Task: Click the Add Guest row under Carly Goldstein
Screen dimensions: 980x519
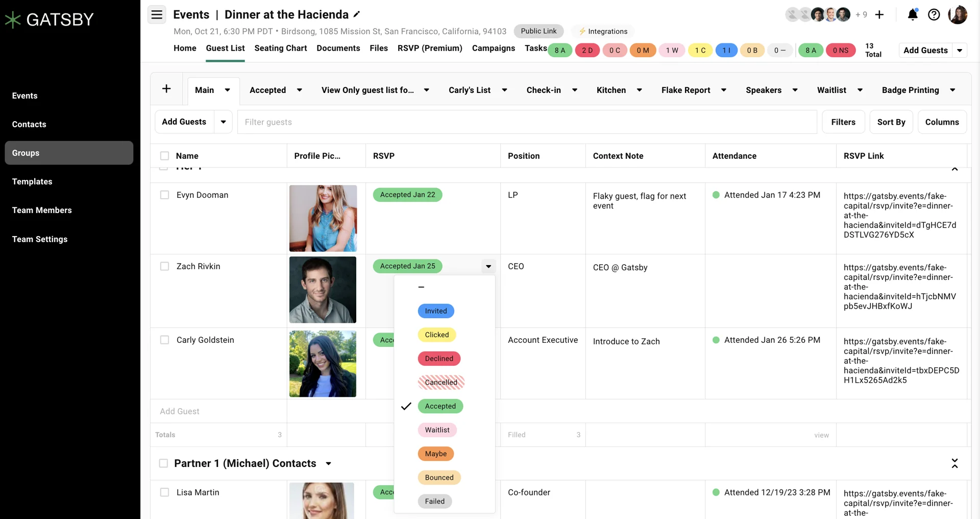Action: click(218, 411)
